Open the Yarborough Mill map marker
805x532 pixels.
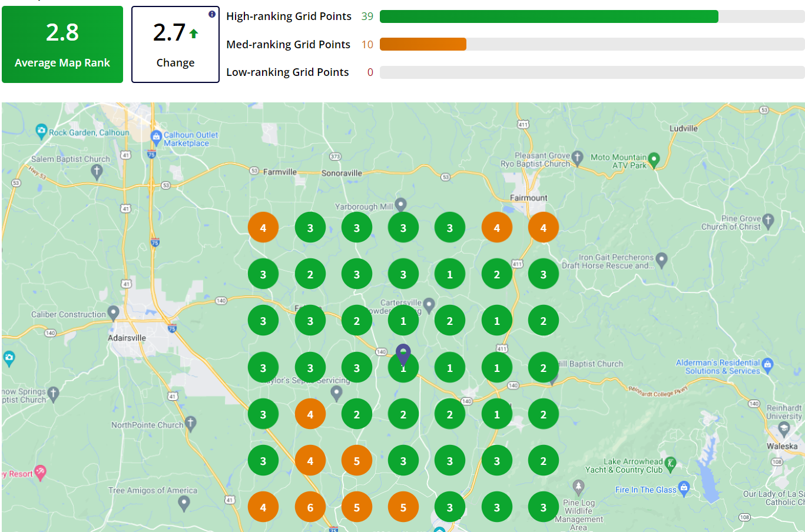400,205
